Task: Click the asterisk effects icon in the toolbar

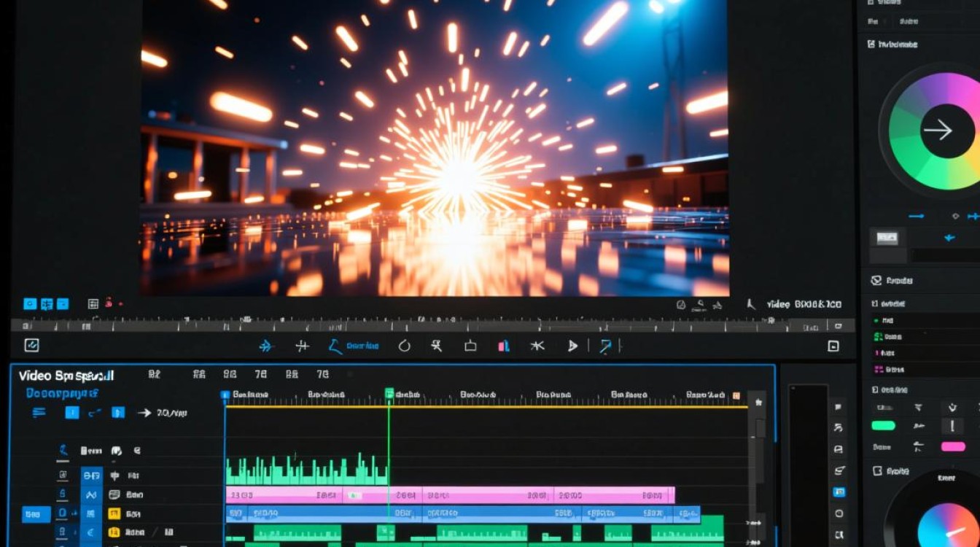Action: [537, 346]
